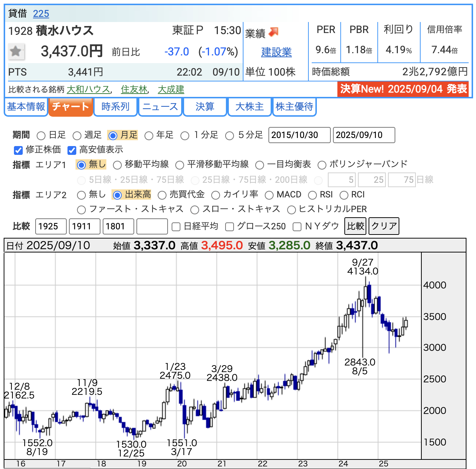476x469 pixels.
Task: Open the 大和ハウス comparison link
Action: click(x=88, y=89)
